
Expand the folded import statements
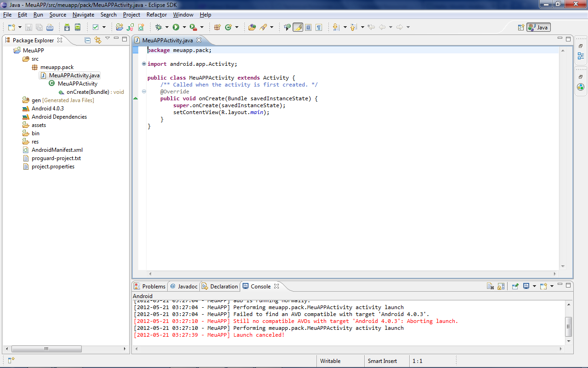(144, 64)
